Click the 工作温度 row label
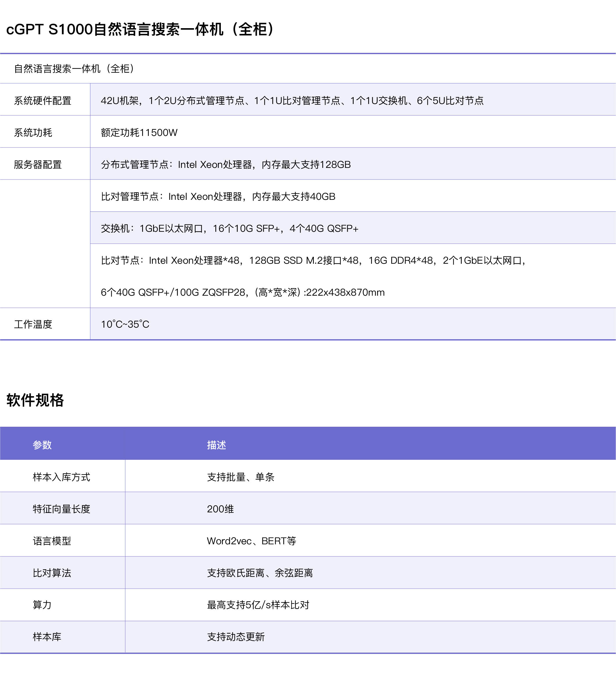Screen dimensions: 616x675 pyautogui.click(x=33, y=324)
